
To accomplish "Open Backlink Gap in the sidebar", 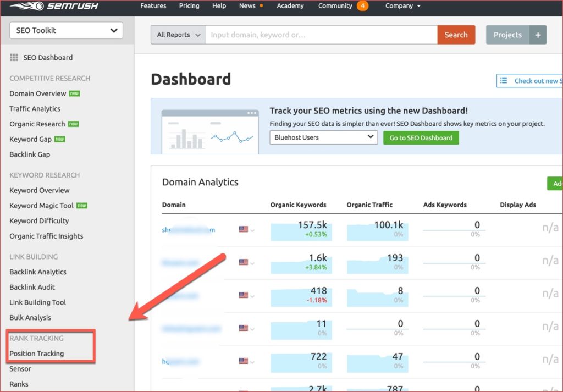I will click(x=30, y=154).
